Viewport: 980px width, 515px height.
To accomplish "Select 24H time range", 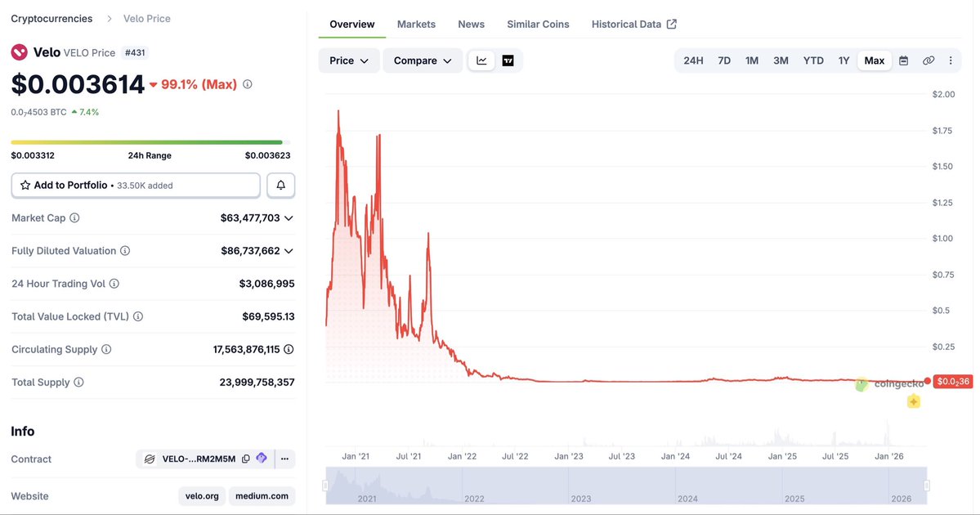I will (x=693, y=60).
